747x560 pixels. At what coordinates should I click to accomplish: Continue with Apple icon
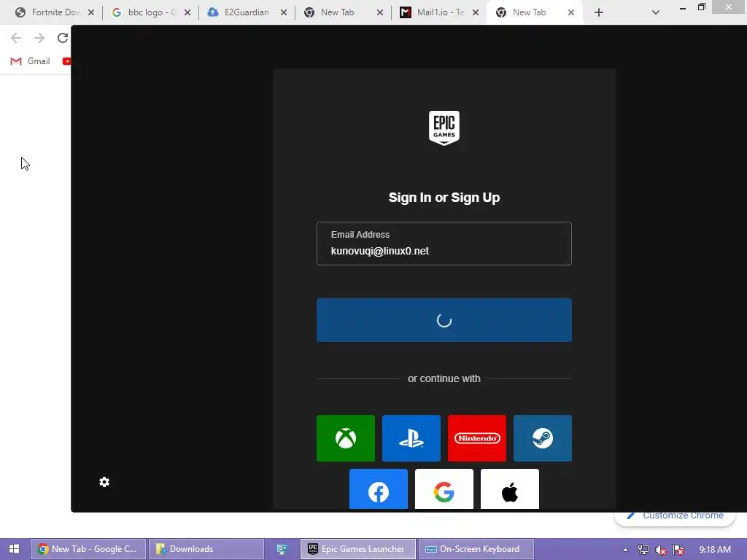point(510,489)
